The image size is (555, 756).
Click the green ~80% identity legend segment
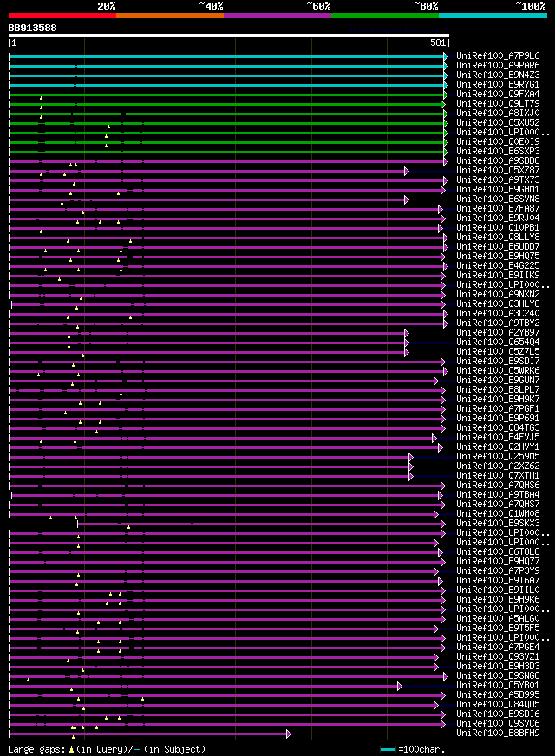tap(385, 16)
